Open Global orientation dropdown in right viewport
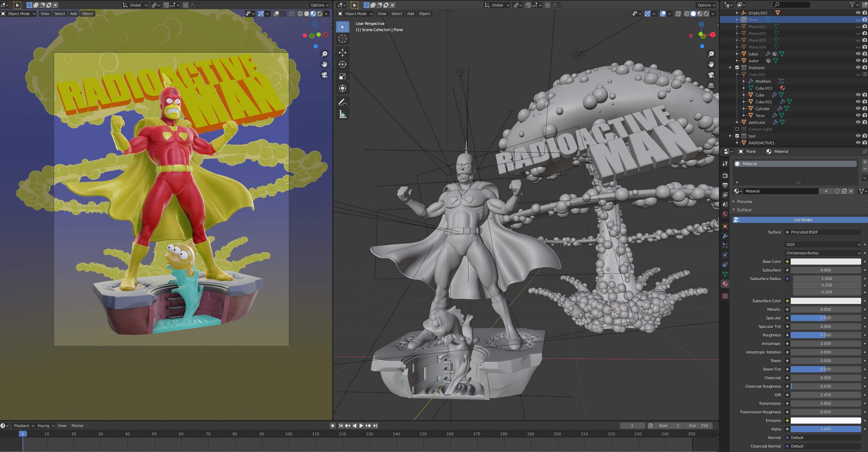Screen dimensions: 868x452 click(x=497, y=5)
